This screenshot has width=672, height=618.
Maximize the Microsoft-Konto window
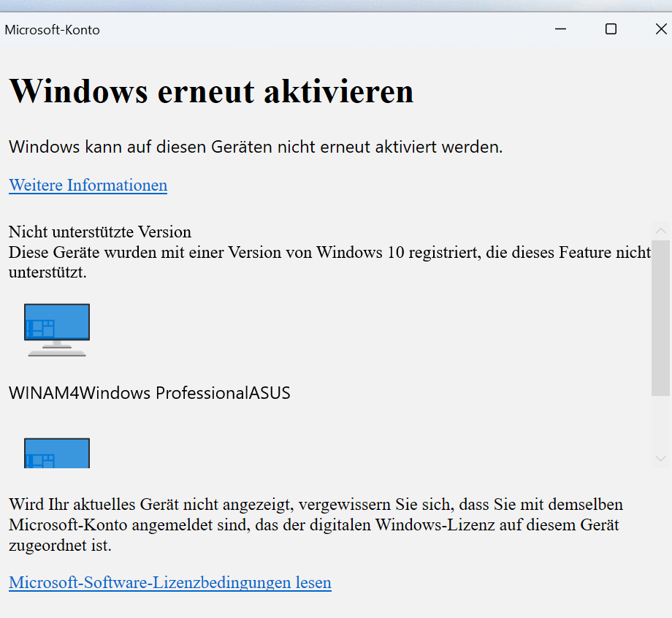611,29
